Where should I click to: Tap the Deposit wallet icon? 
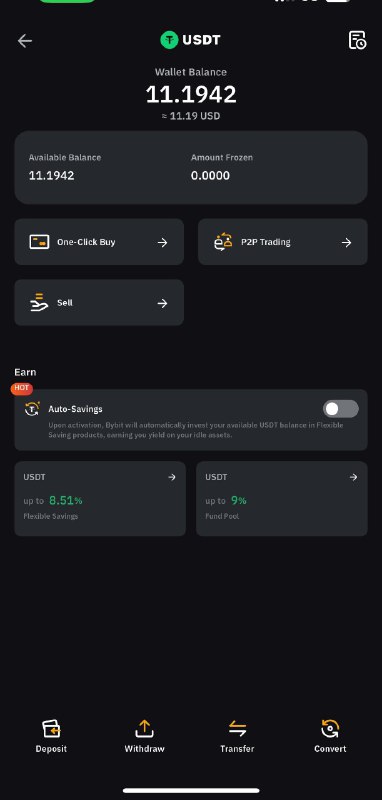pos(51,729)
